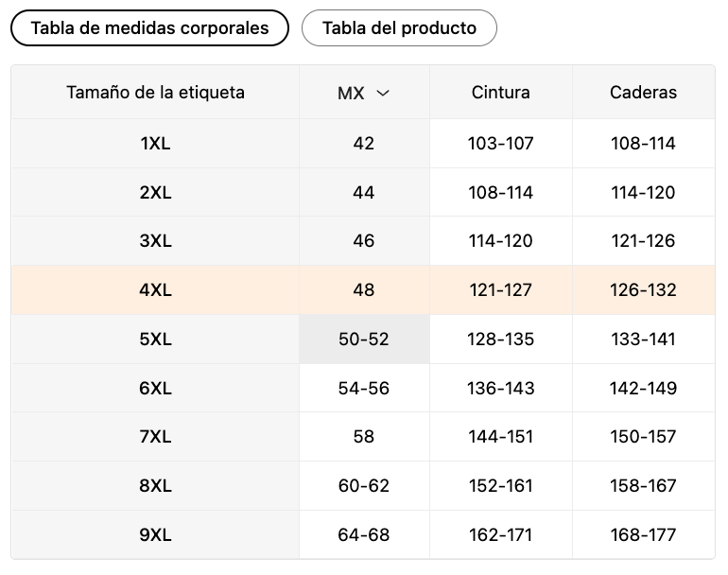Image resolution: width=728 pixels, height=575 pixels.
Task: Click the 121-127 waist cell
Action: 500,290
